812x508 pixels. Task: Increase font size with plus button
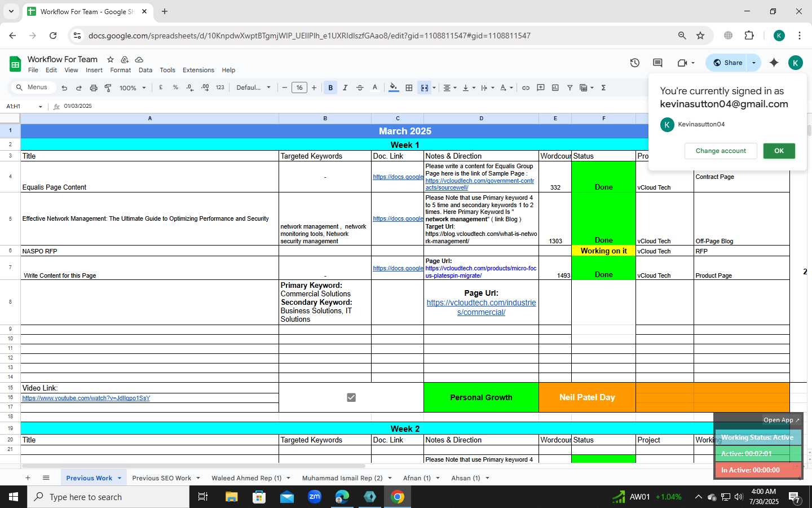pyautogui.click(x=314, y=87)
